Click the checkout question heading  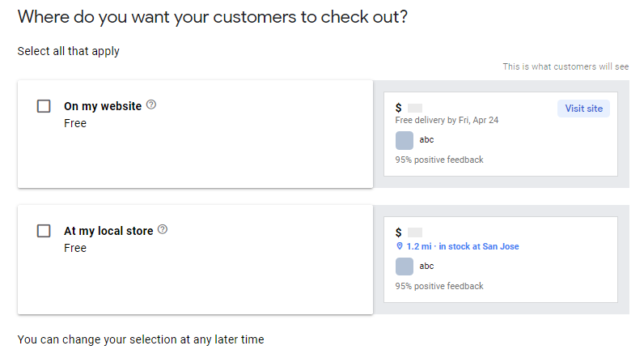[212, 17]
